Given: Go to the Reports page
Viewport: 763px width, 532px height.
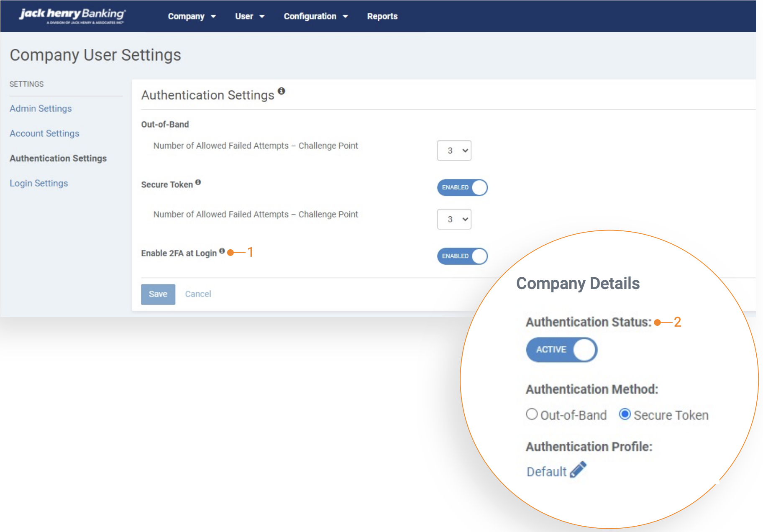Looking at the screenshot, I should point(382,16).
